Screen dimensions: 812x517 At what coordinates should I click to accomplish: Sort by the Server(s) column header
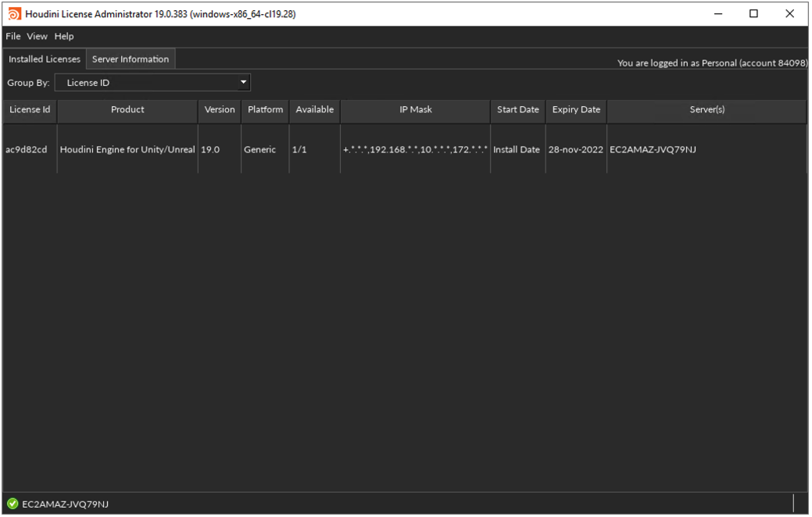click(x=706, y=109)
